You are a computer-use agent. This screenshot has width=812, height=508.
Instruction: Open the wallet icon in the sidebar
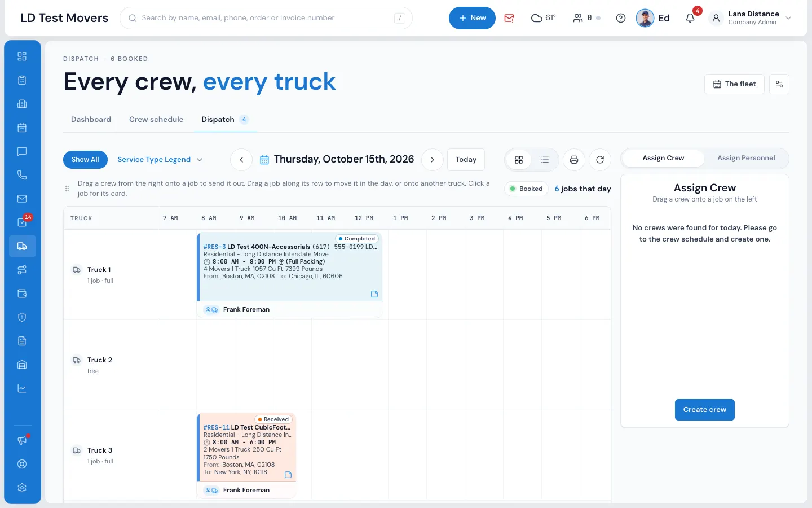coord(22,294)
